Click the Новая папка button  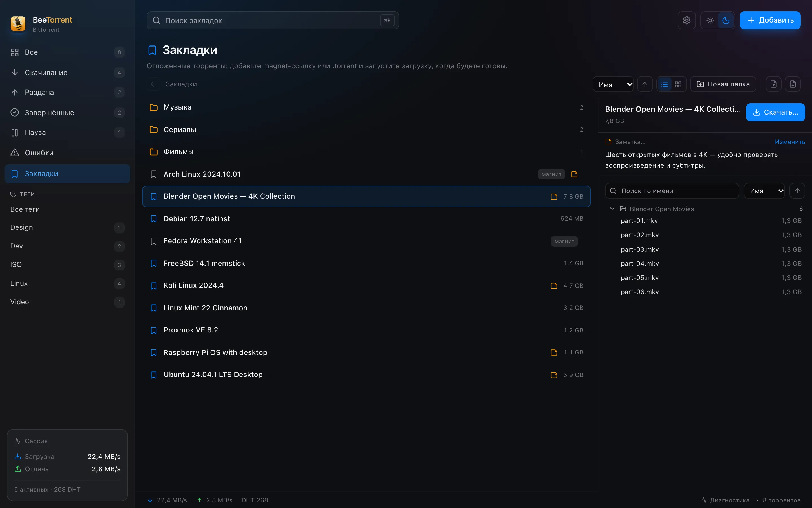pyautogui.click(x=723, y=84)
